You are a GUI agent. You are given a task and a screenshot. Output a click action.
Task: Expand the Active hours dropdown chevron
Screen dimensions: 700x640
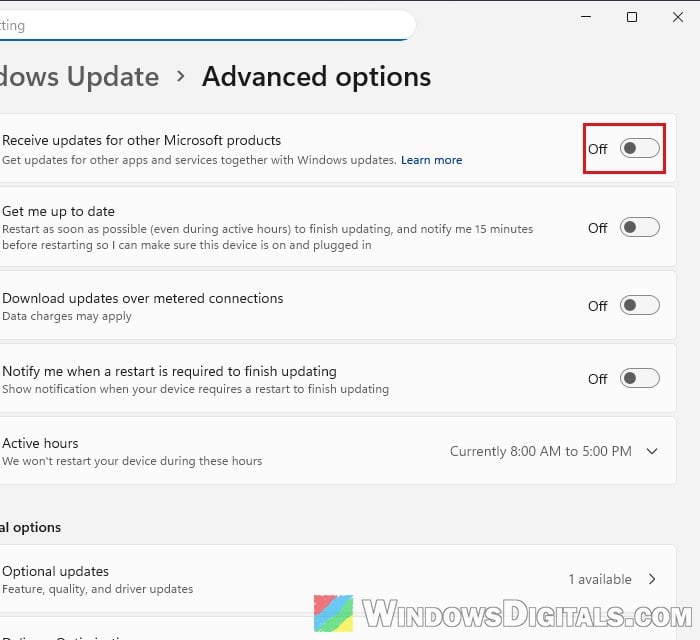(x=652, y=451)
